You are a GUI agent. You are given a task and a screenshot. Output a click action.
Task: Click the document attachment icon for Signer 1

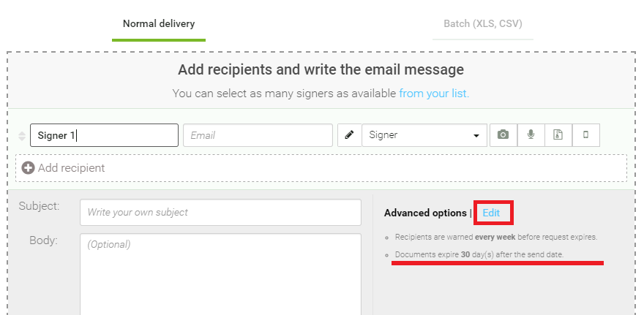pyautogui.click(x=558, y=135)
